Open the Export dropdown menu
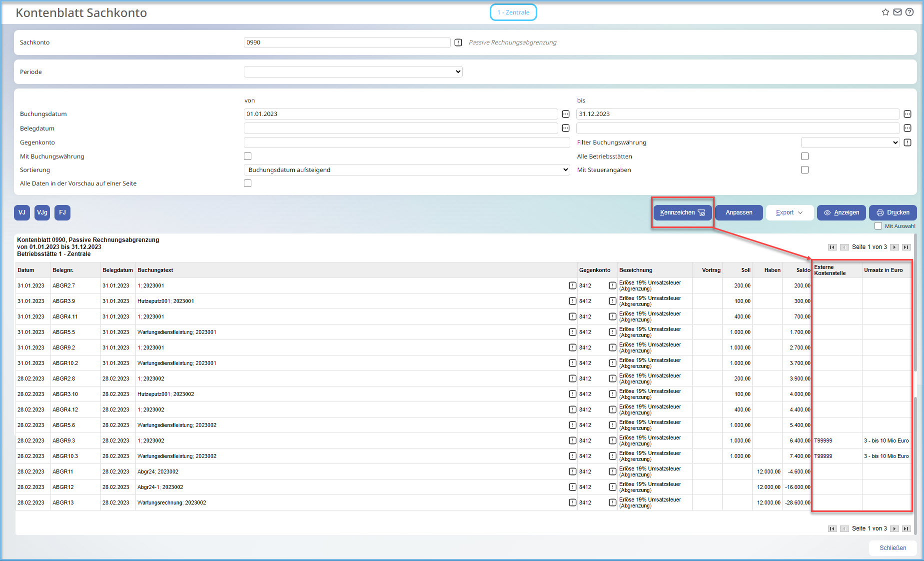Viewport: 924px width, 561px height. [789, 212]
